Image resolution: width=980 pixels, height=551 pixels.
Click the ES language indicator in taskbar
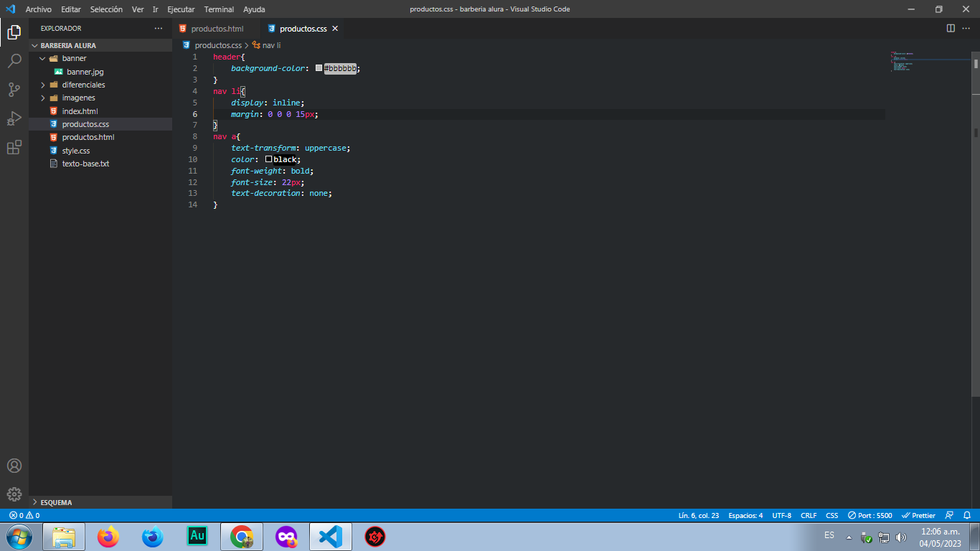829,535
